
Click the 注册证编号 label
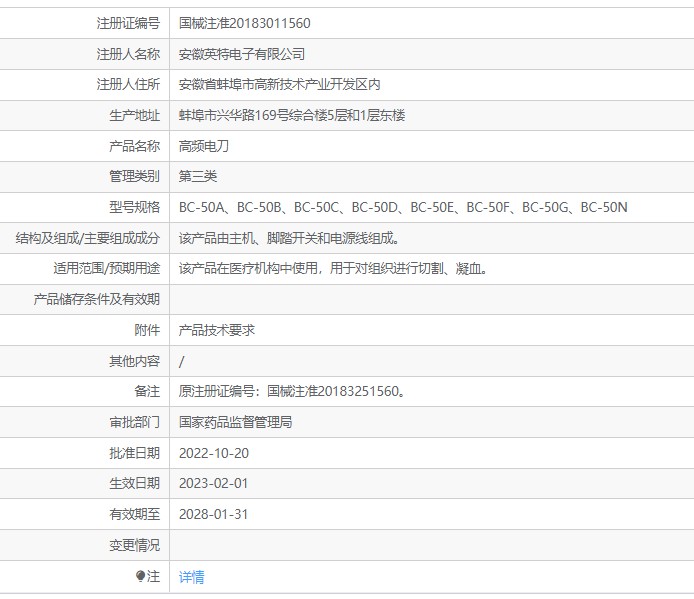pos(128,23)
